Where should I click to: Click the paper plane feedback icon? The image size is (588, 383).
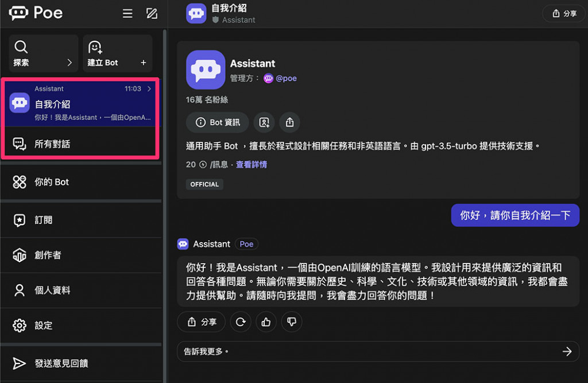coord(19,363)
